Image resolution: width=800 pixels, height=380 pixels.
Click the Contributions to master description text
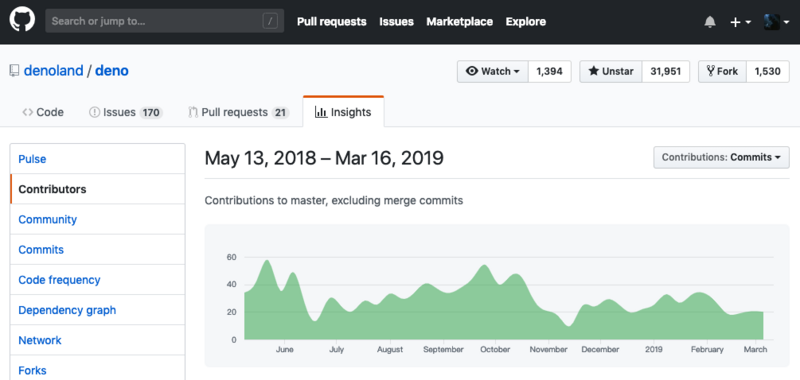pos(334,201)
